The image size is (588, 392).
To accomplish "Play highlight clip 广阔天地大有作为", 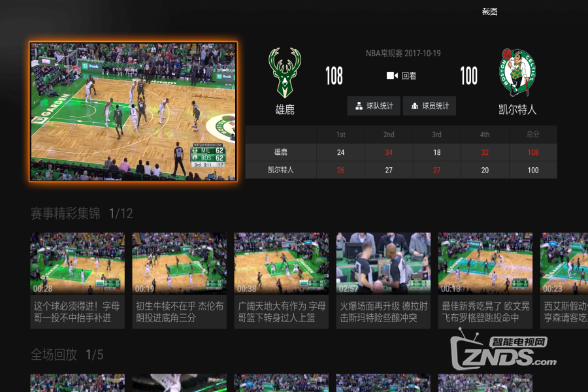I will pos(282,280).
